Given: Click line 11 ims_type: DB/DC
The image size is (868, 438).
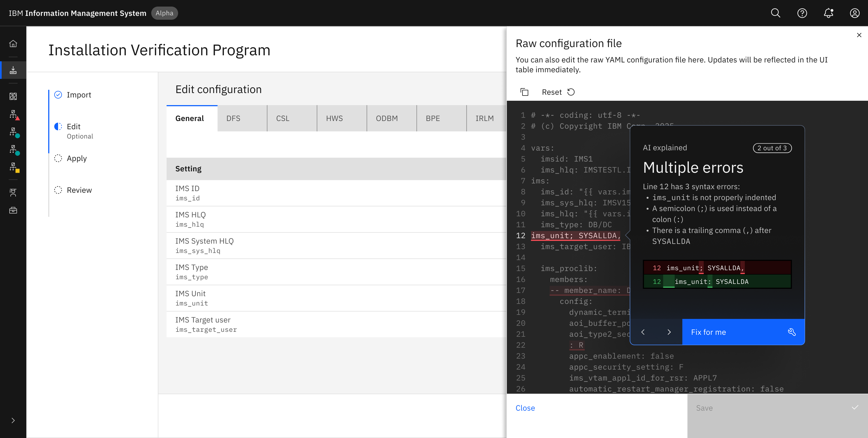Looking at the screenshot, I should (x=576, y=224).
